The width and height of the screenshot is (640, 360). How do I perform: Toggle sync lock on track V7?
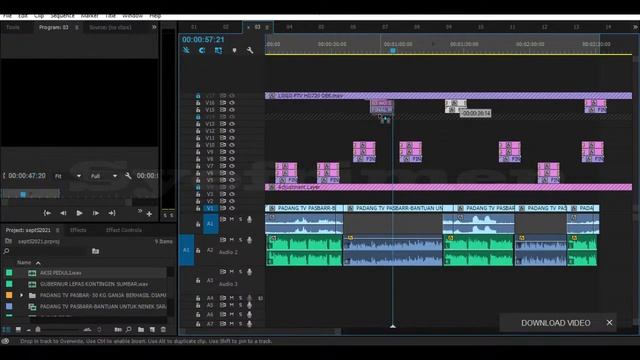click(223, 166)
